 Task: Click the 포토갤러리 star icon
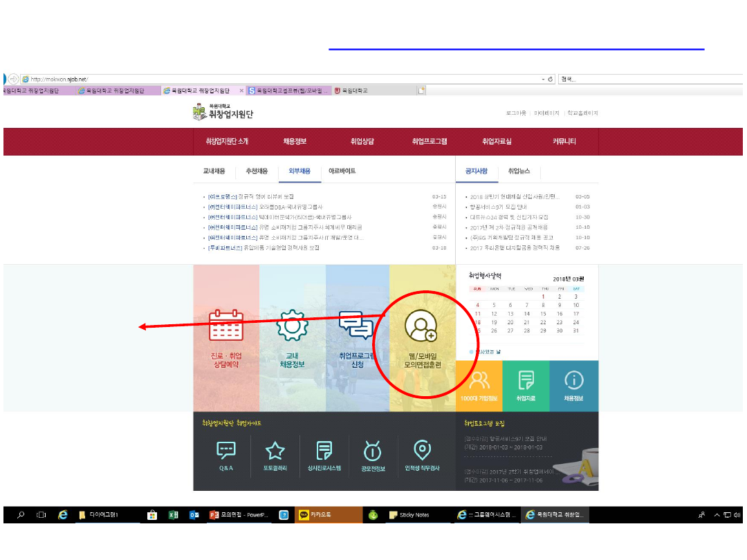[275, 452]
